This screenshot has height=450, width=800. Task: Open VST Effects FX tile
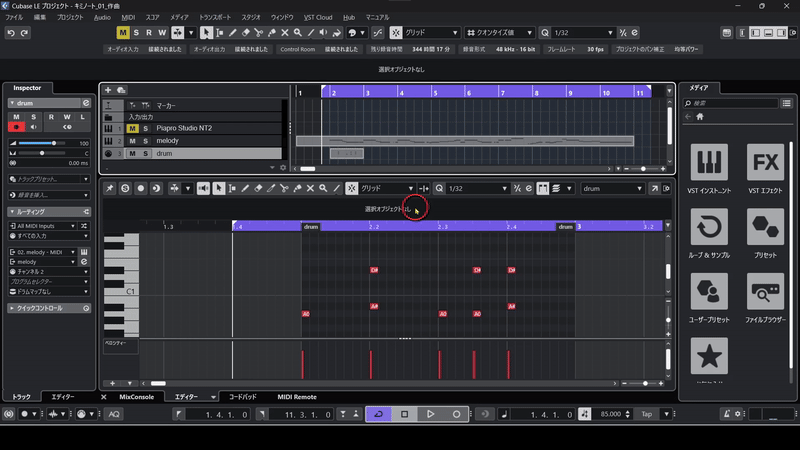765,168
